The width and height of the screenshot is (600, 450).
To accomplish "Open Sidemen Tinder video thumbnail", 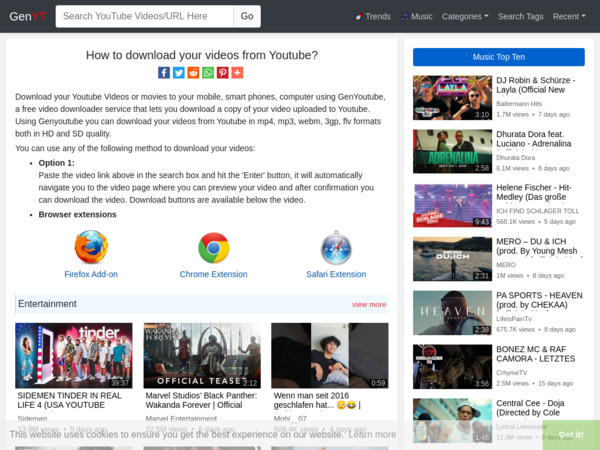I will point(74,355).
